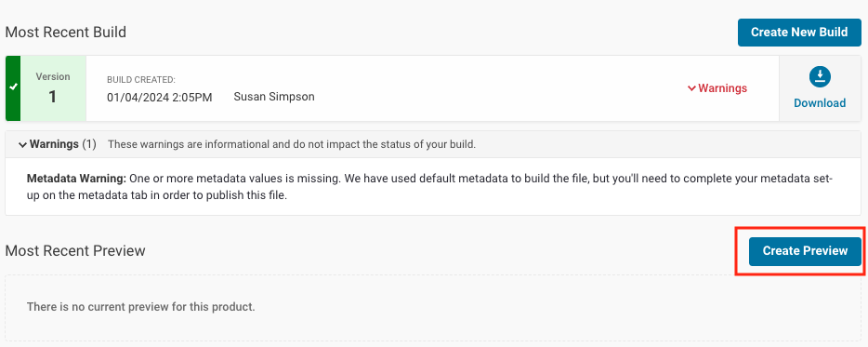Screen dimensions: 868x347
Task: Click the Create Preview button
Action: coord(805,251)
